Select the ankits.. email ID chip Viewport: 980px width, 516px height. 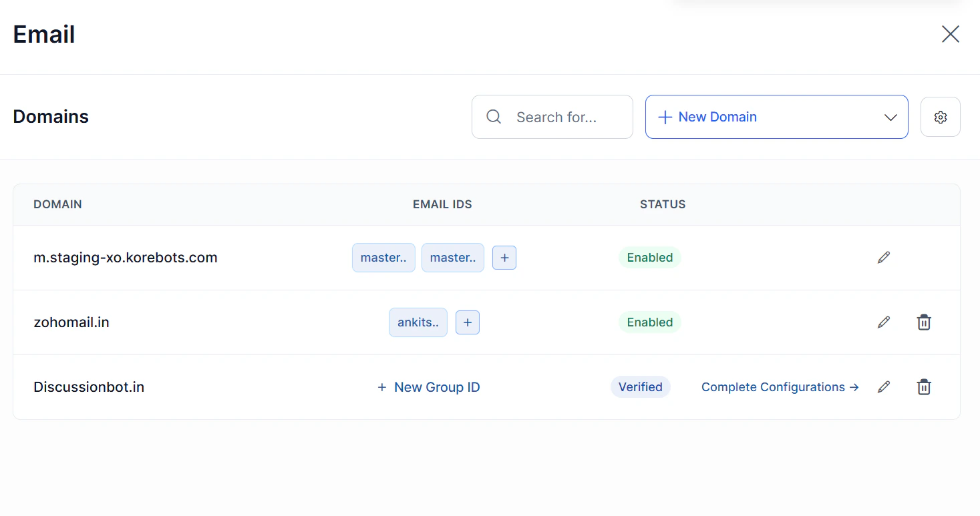pos(418,322)
